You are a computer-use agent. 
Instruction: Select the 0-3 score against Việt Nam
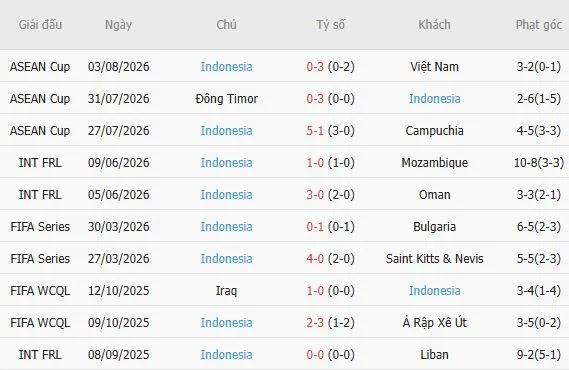point(315,67)
